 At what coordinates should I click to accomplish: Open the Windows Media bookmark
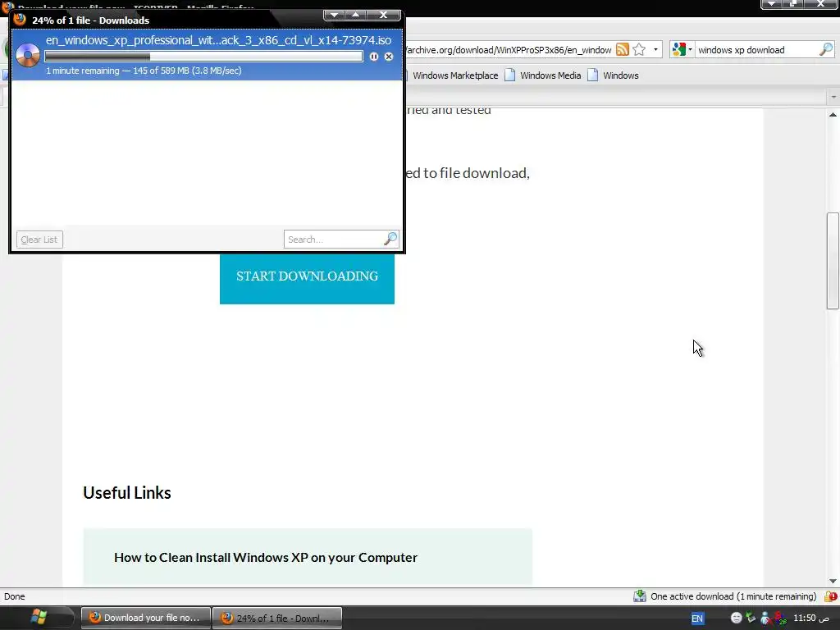point(543,75)
